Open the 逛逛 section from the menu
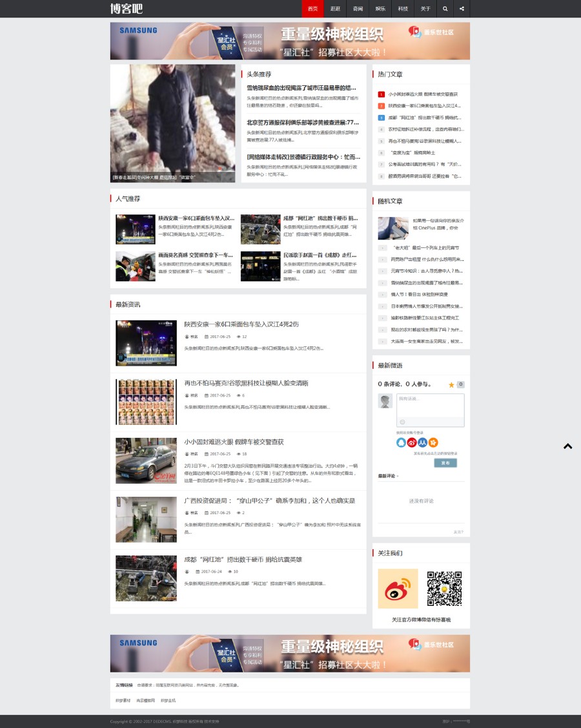 coord(335,8)
